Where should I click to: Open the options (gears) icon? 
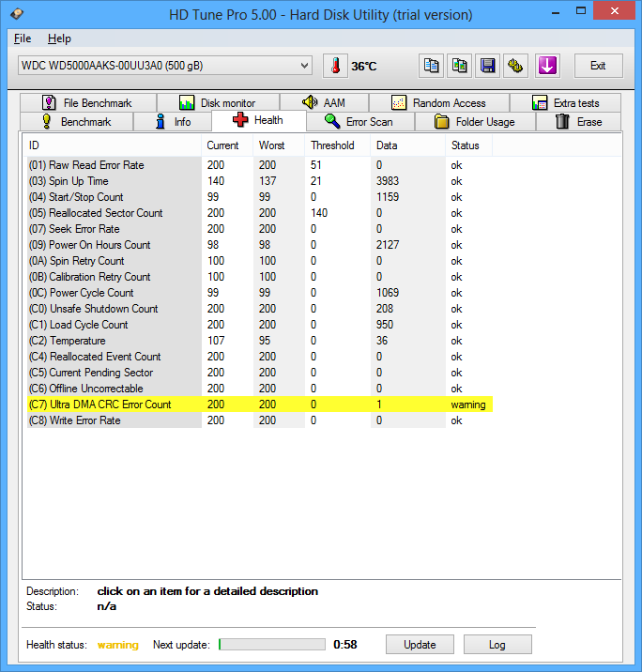515,66
